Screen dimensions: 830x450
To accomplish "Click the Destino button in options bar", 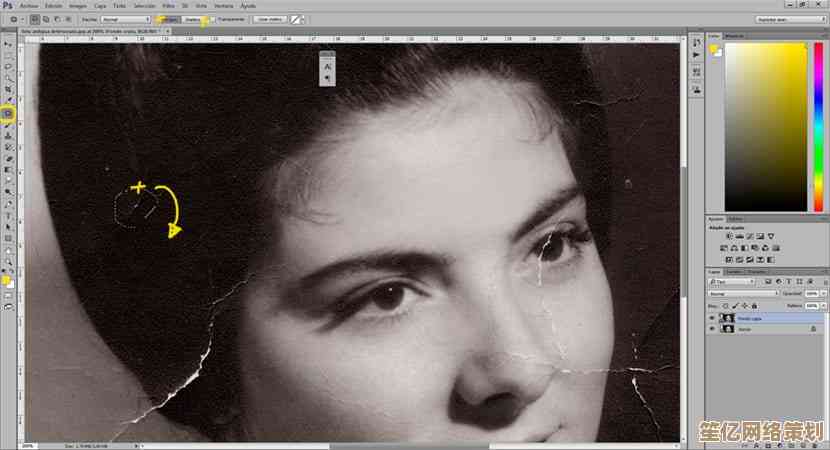I will coord(192,19).
